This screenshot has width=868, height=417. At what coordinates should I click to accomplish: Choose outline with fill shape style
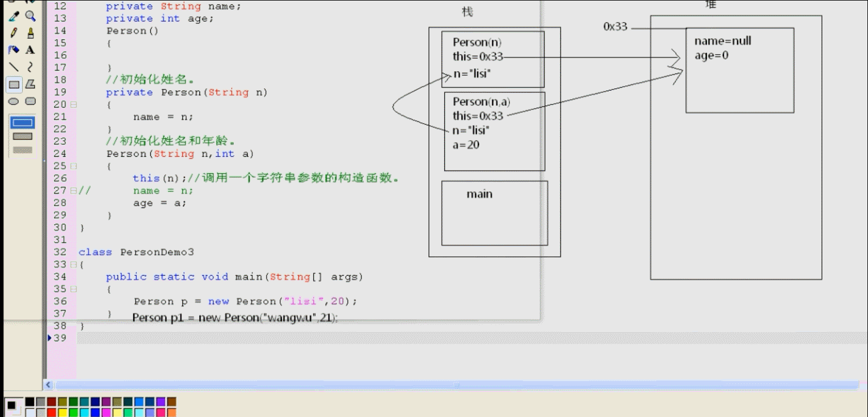pos(23,136)
